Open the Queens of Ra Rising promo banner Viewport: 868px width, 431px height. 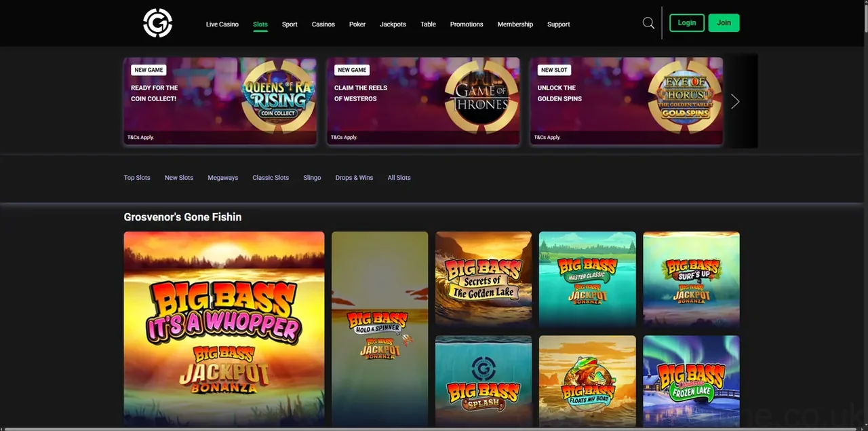coord(220,100)
